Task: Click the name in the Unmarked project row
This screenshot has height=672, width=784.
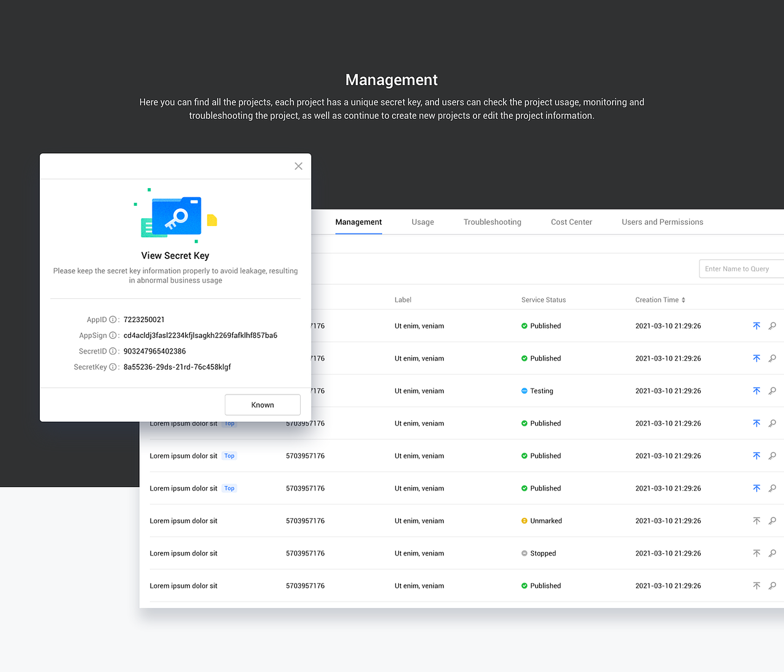Action: pos(184,521)
